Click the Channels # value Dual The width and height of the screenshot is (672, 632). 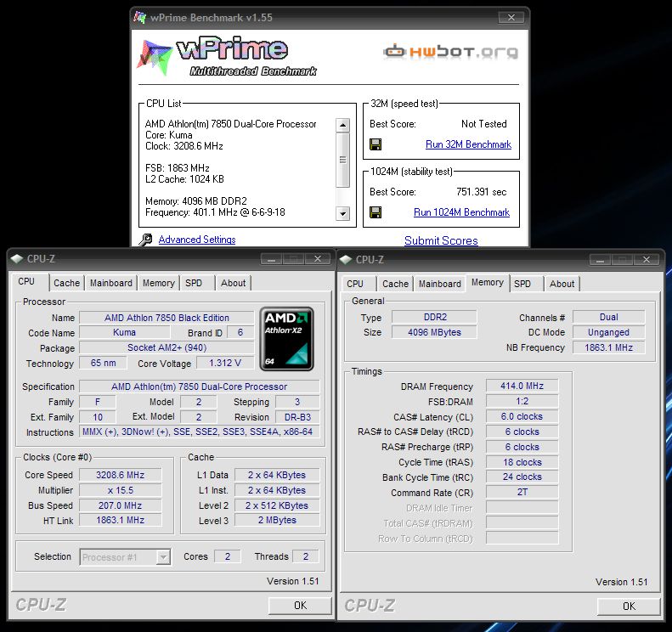click(608, 317)
